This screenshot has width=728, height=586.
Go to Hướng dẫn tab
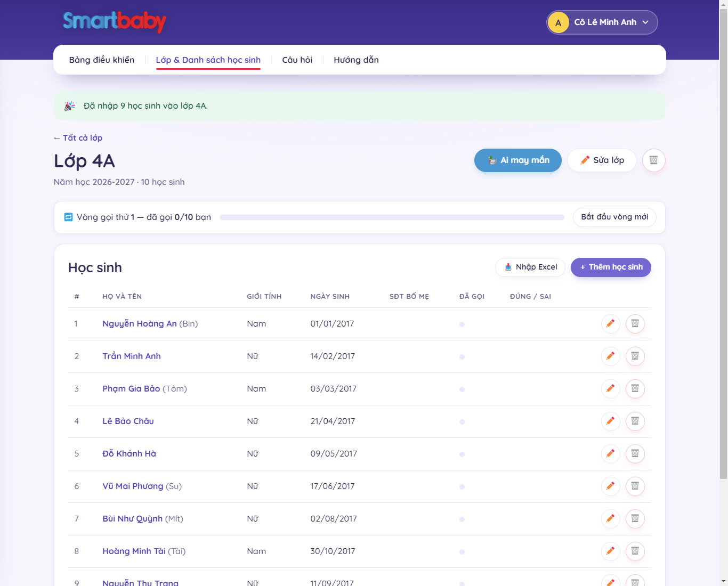point(356,60)
